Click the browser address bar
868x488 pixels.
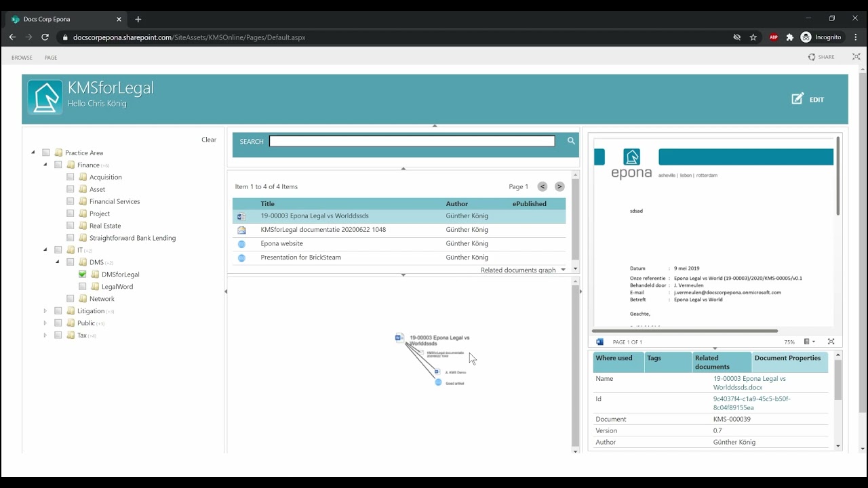pos(393,37)
